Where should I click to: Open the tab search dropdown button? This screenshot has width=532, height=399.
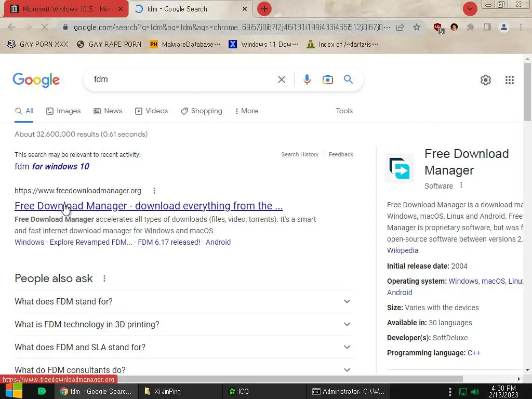[470, 9]
